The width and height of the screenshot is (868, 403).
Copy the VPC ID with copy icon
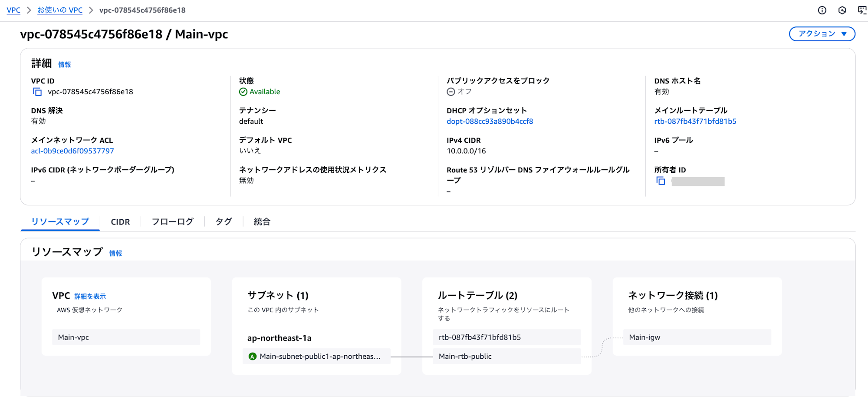37,92
